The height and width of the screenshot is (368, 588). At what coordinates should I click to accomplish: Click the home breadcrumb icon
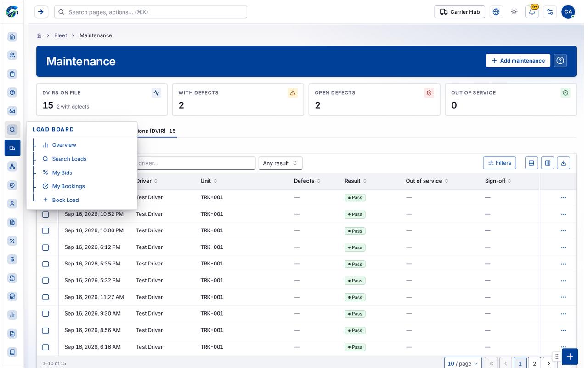click(x=39, y=35)
